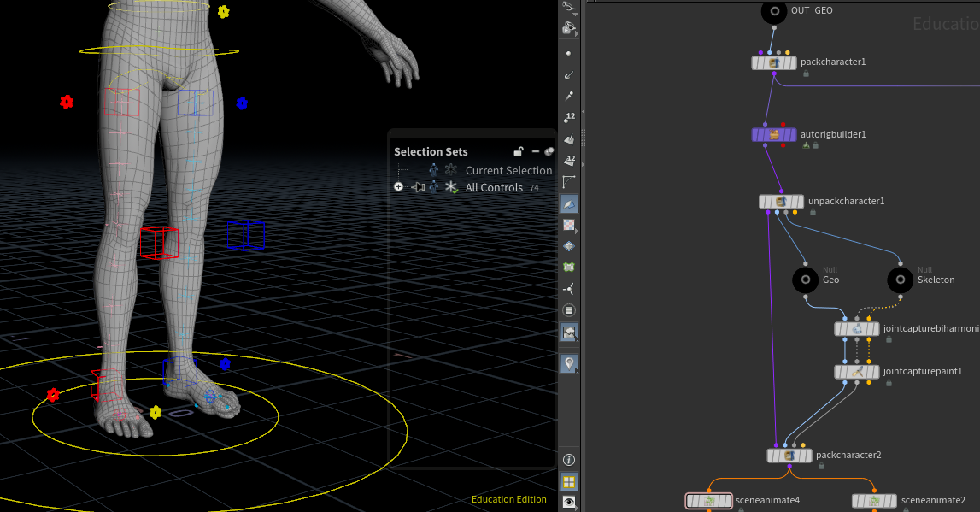Minimize the Selection Sets panel
Viewport: 980px width, 512px height.
point(535,151)
